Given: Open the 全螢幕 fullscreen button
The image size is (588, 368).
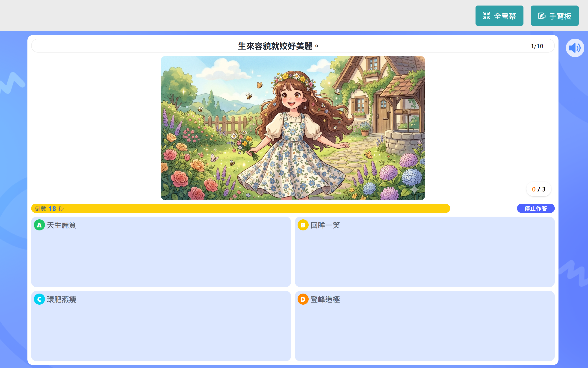Looking at the screenshot, I should pos(499,16).
